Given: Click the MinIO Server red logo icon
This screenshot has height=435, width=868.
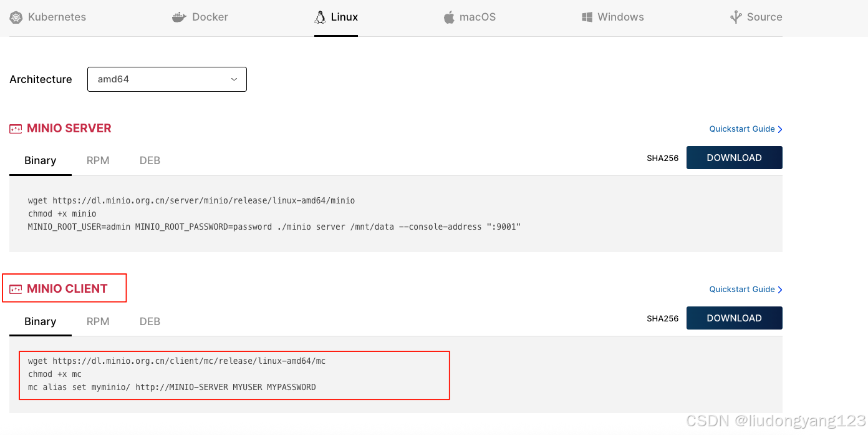Looking at the screenshot, I should pyautogui.click(x=15, y=128).
